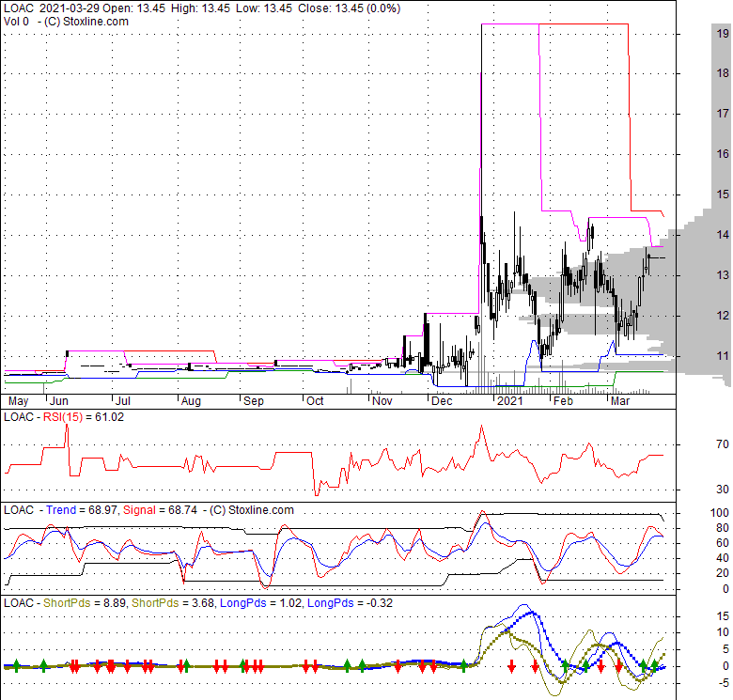
Task: Click '(C) Stoxline.com' in Trend panel
Action: point(252,510)
